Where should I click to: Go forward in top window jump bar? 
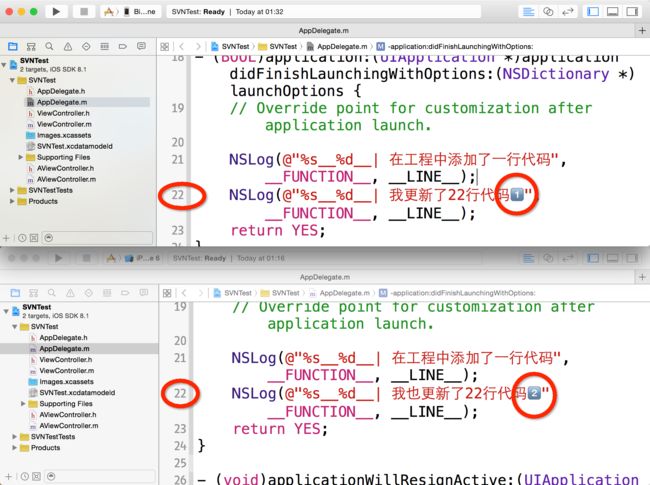[198, 47]
